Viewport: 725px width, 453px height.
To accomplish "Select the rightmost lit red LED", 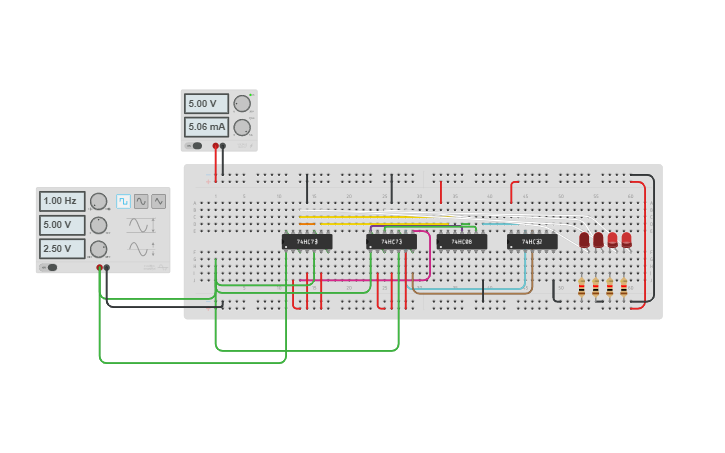I will [x=627, y=240].
